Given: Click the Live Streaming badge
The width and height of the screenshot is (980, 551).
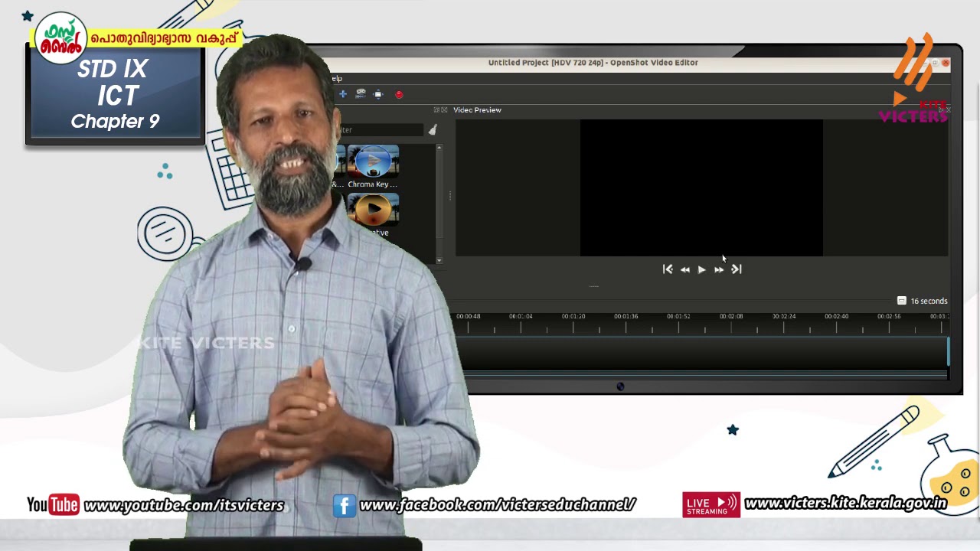Looking at the screenshot, I should (711, 504).
